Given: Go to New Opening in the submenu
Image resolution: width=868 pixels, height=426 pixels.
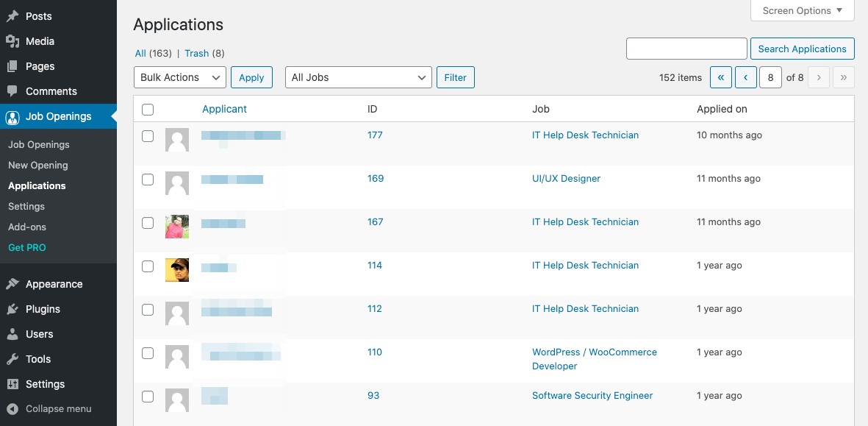Looking at the screenshot, I should click(x=38, y=165).
